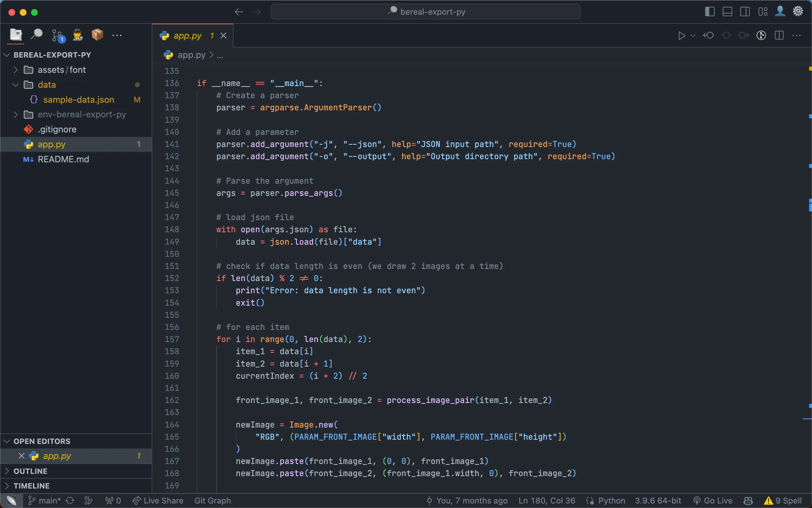Screen dimensions: 812x508
Task: Collapse the OPEN EDITORS section
Action: (76, 441)
